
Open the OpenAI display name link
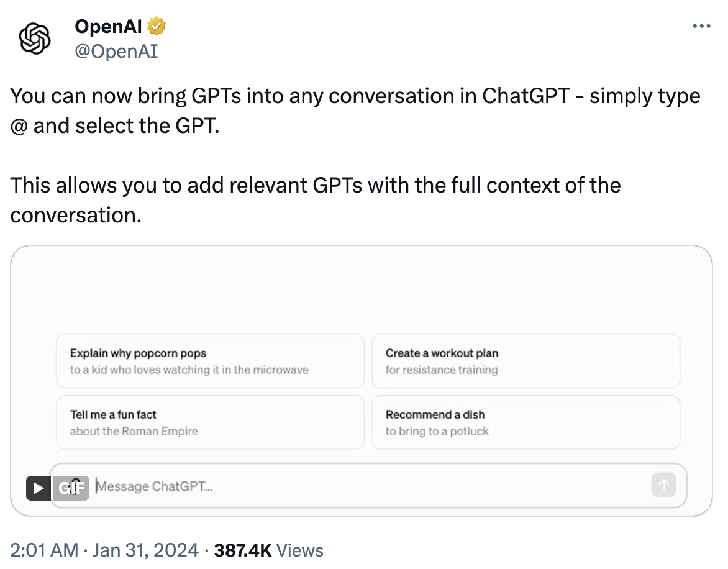click(x=108, y=27)
